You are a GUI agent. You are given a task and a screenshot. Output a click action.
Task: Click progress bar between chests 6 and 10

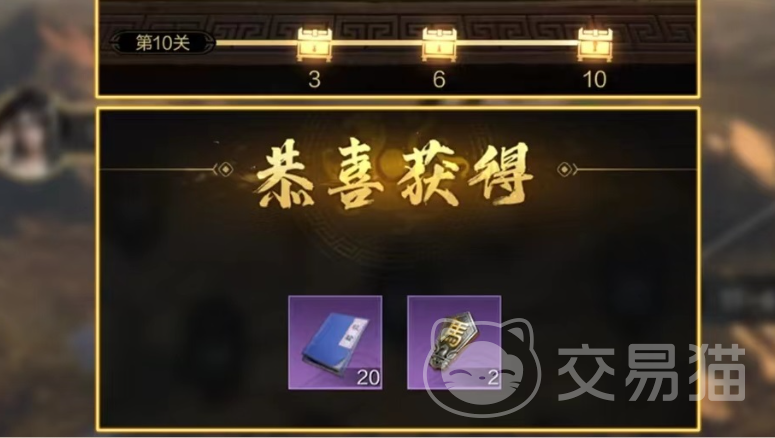tap(517, 43)
